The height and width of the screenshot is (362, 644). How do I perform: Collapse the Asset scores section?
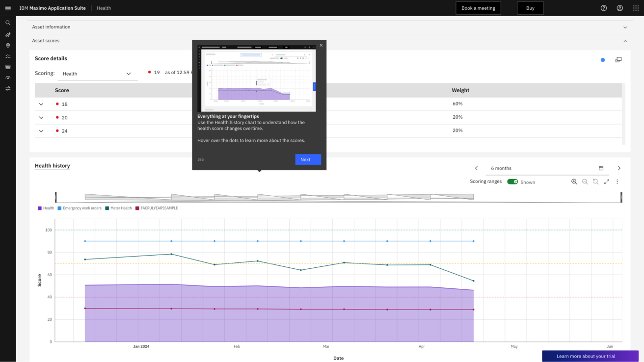point(625,41)
